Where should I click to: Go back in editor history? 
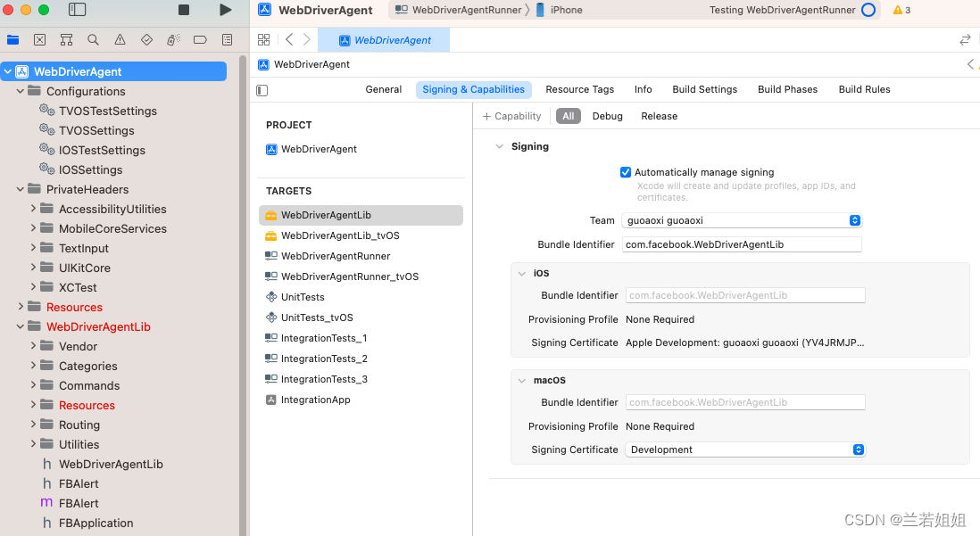tap(289, 40)
